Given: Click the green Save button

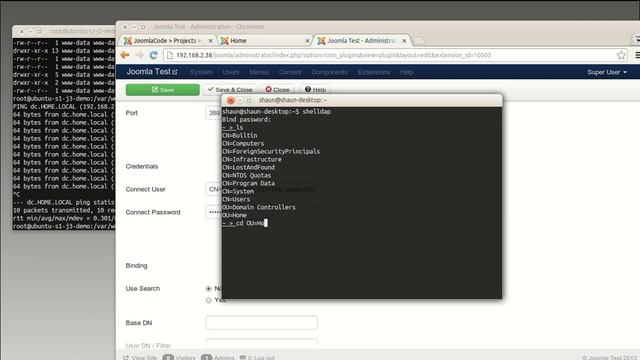Looking at the screenshot, I should [x=162, y=90].
